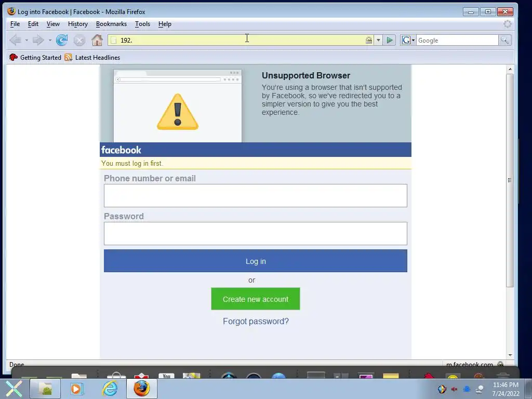The width and height of the screenshot is (532, 399).
Task: Expand the Forward history dropdown arrow
Action: tap(50, 41)
